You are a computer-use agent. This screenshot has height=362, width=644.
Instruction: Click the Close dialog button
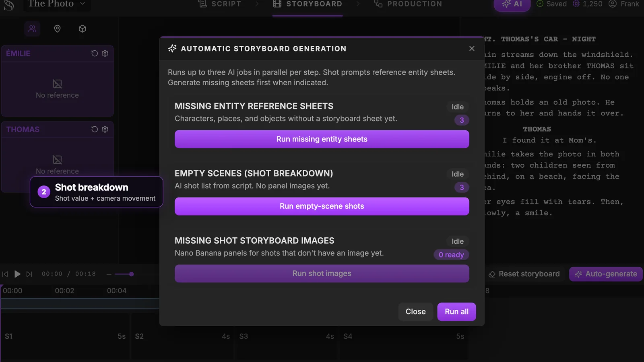416,312
